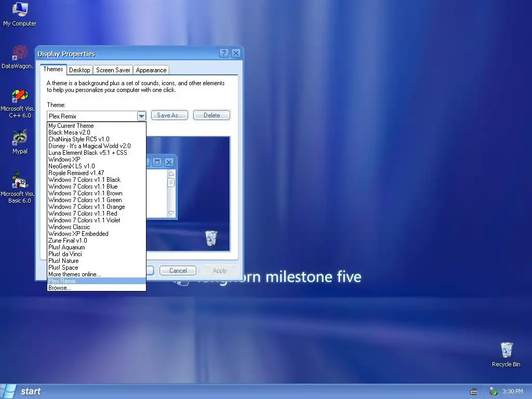The image size is (532, 399).
Task: Select Windows 7 Colors v1.1 Red
Action: tap(97, 214)
